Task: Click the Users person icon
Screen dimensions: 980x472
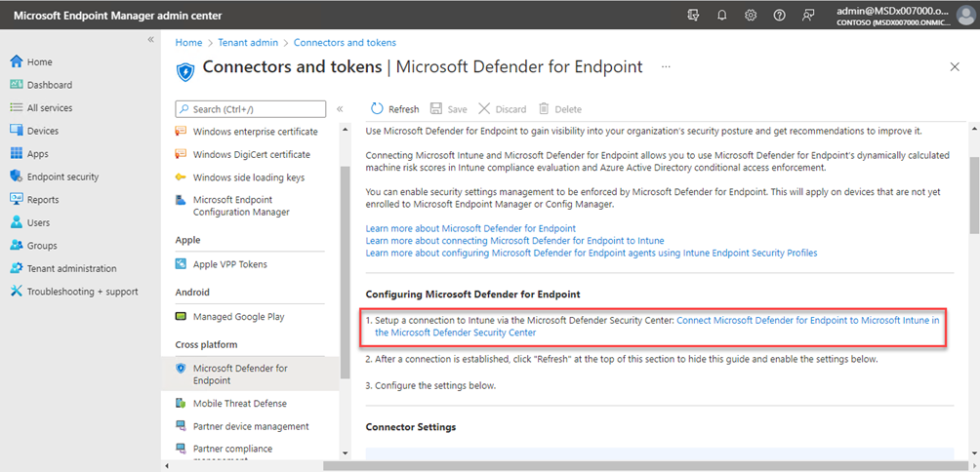Action: coord(17,222)
